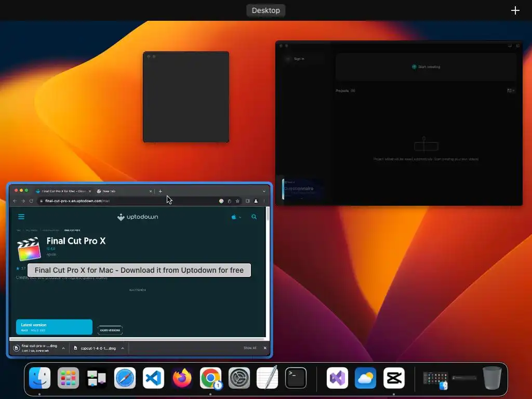Image resolution: width=532 pixels, height=399 pixels.
Task: Click Chrome's forward arrow
Action: (x=23, y=201)
